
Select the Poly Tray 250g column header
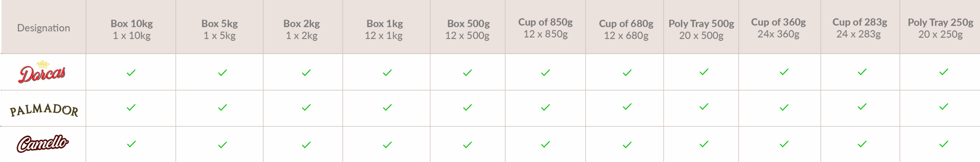click(941, 28)
